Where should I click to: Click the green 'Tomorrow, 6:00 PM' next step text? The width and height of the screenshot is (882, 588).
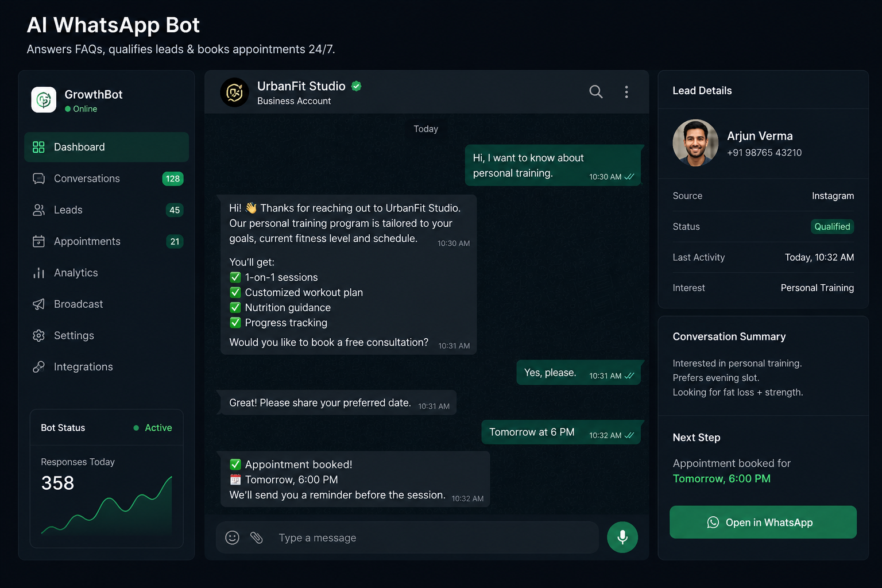coord(722,478)
